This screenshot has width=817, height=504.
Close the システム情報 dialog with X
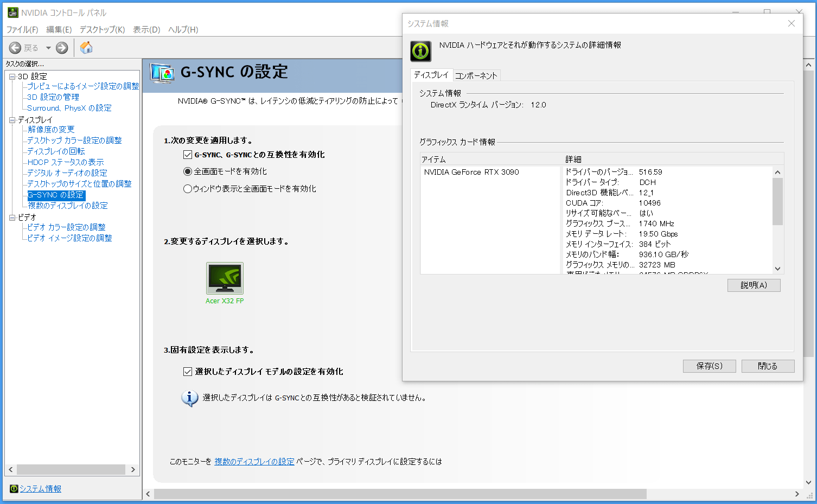792,23
